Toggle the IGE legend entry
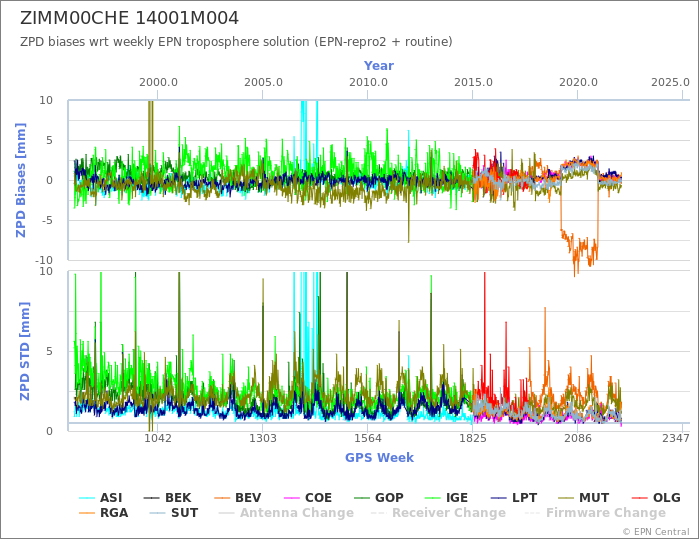700x540 pixels. (447, 497)
